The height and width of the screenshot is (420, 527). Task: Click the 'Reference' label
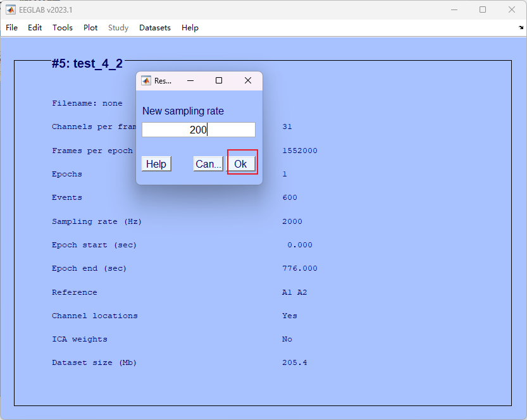pyautogui.click(x=75, y=292)
